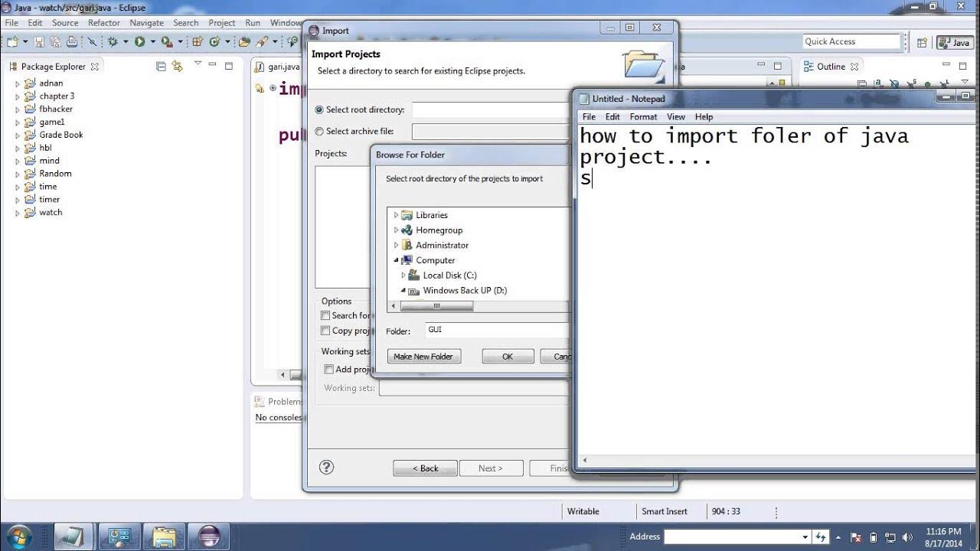The height and width of the screenshot is (551, 980).
Task: Collapse the Computer node in folder tree
Action: 396,260
